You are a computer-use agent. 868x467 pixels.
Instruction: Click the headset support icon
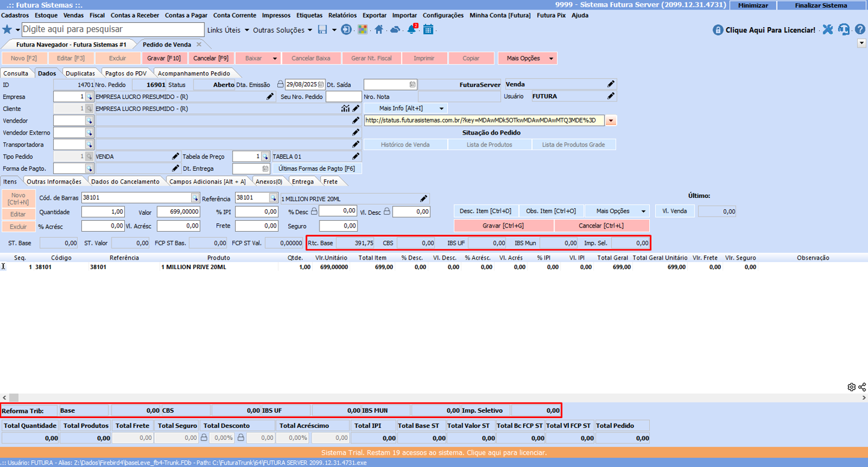[x=844, y=30]
